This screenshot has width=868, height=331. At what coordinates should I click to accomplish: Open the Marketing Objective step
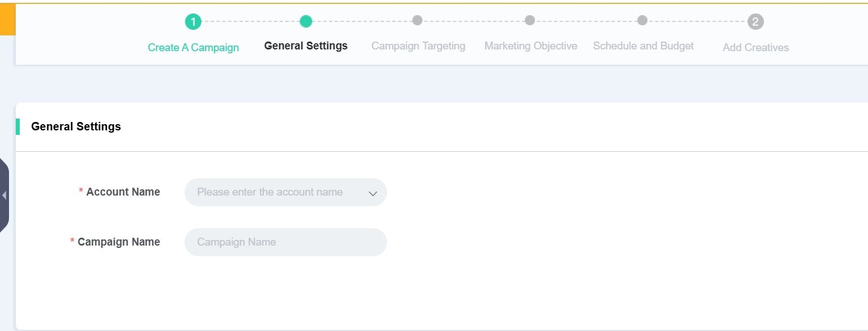530,46
